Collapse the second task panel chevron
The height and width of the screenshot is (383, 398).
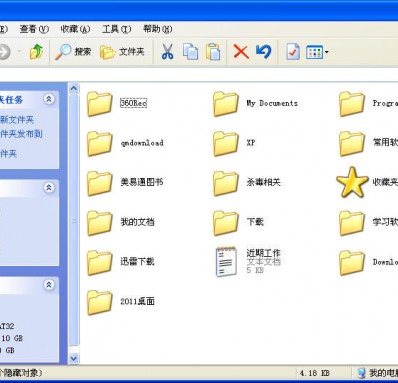[x=49, y=188]
